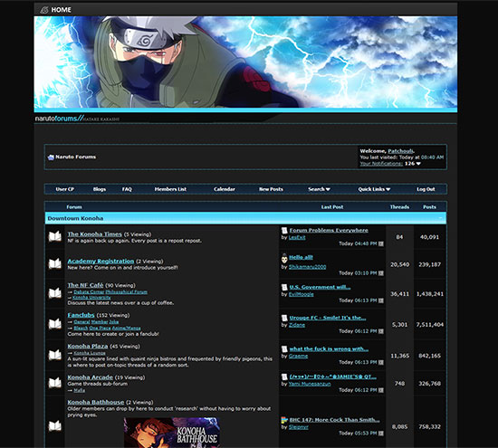The image size is (498, 448).
Task: Click The NF Café forum book icon
Action: [54, 293]
